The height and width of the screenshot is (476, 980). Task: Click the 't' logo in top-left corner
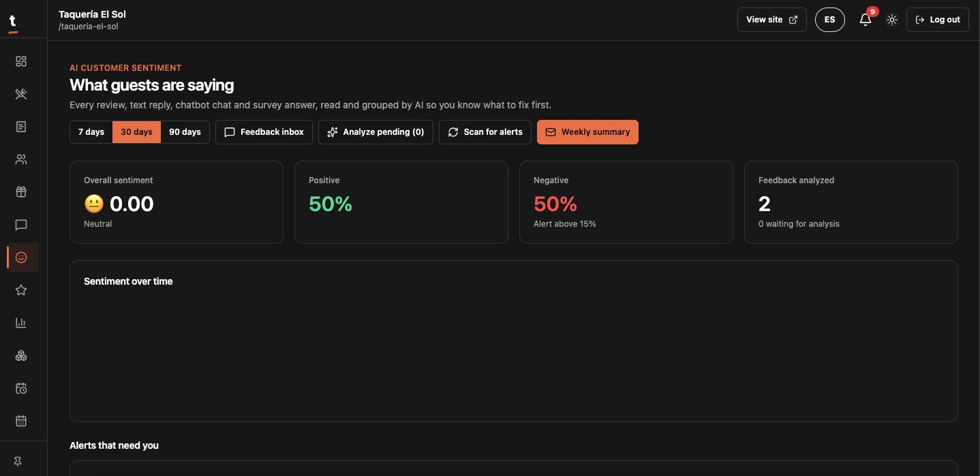pyautogui.click(x=13, y=22)
